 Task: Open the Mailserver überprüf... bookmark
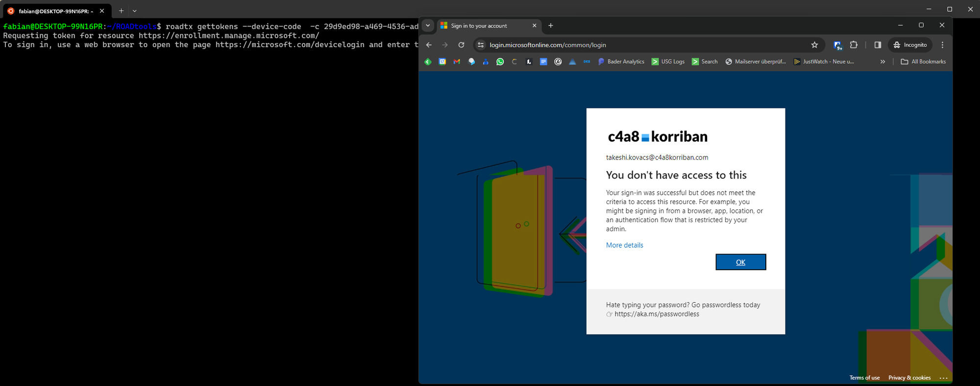[x=756, y=61]
